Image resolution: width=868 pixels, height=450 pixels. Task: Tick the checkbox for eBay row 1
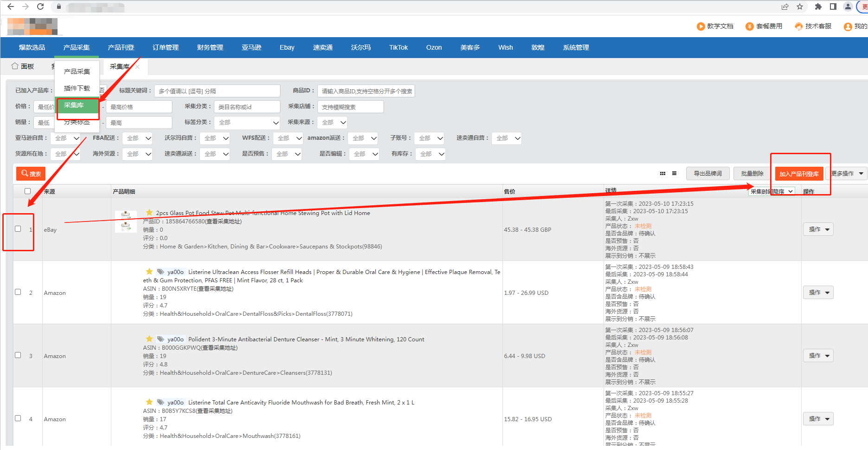(18, 229)
